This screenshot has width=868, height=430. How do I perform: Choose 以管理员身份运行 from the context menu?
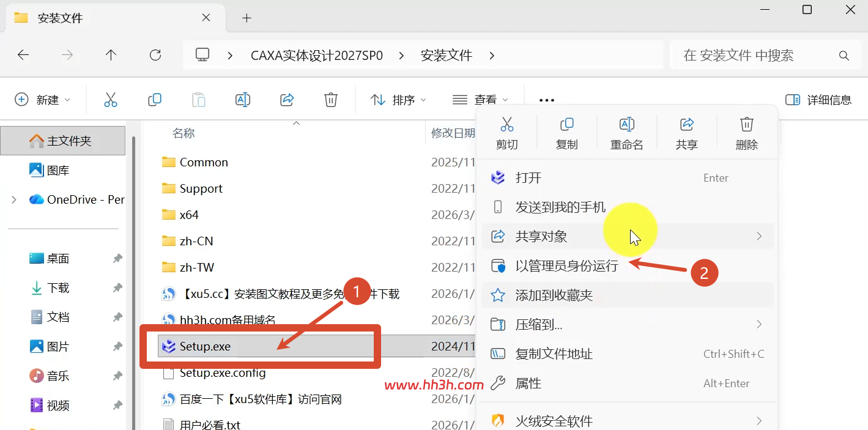point(628,266)
